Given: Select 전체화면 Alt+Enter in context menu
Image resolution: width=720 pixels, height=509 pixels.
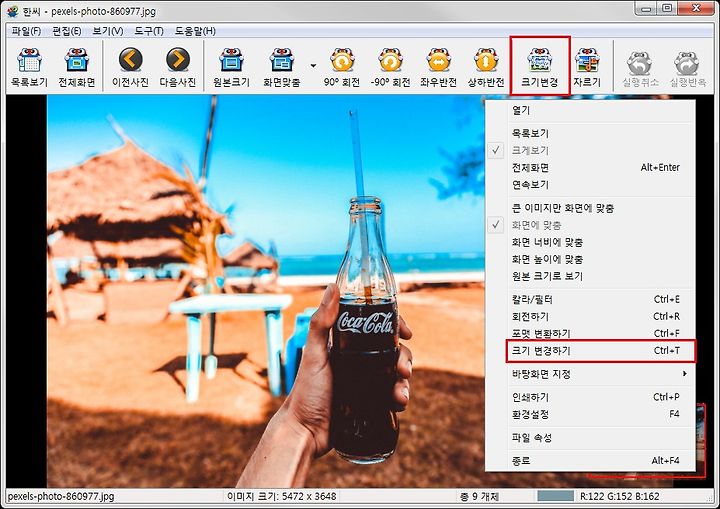Looking at the screenshot, I should click(x=590, y=168).
